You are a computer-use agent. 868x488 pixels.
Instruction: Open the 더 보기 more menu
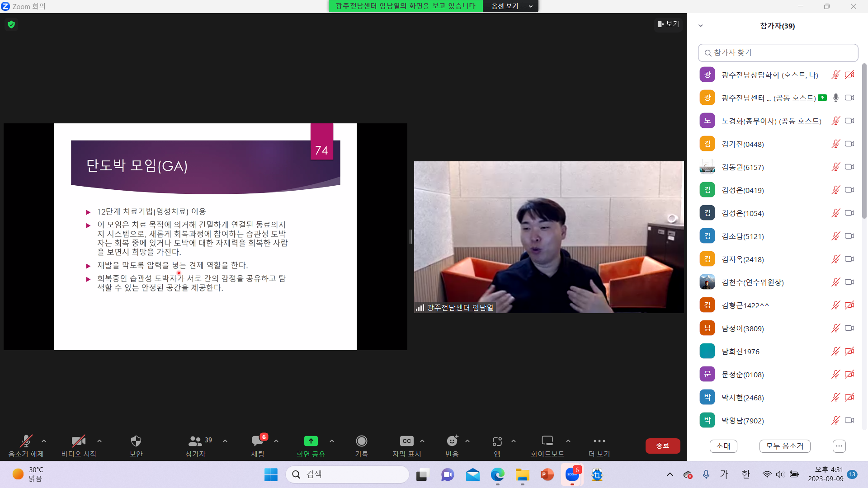coord(599,441)
